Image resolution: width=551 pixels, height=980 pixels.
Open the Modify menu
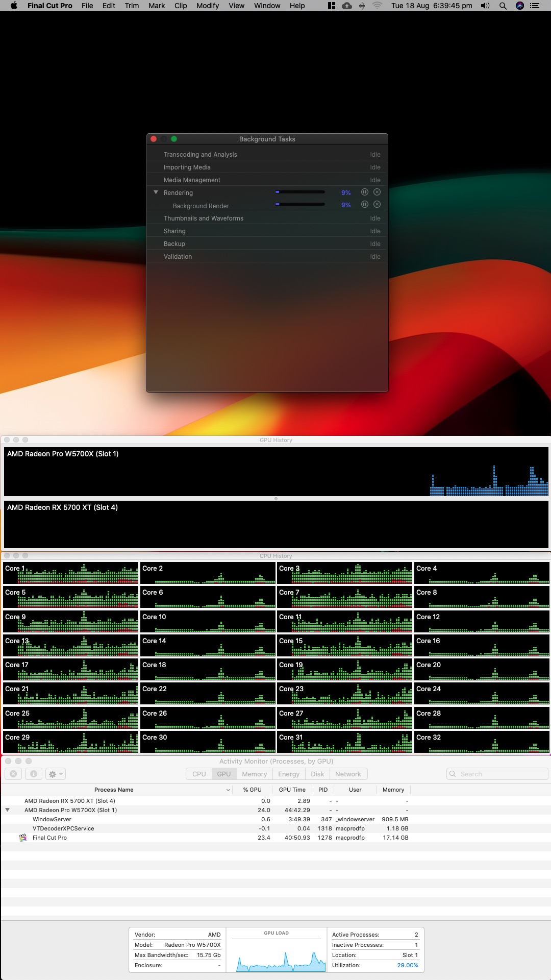coord(208,6)
